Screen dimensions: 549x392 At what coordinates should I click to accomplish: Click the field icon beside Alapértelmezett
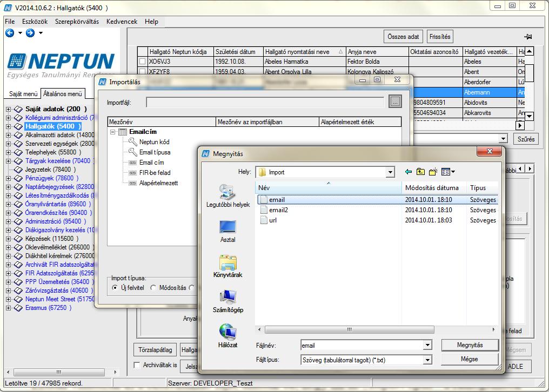133,183
